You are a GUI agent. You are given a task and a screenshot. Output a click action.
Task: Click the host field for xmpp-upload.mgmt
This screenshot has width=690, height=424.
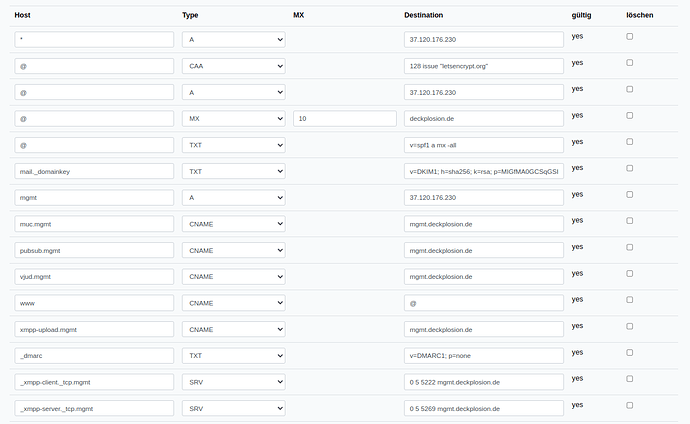click(x=94, y=329)
